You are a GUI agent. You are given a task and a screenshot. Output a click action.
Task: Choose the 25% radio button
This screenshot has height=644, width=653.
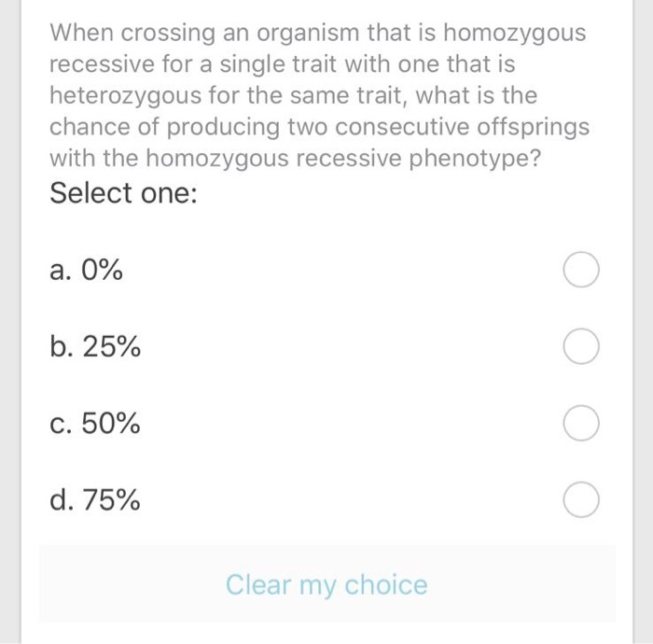coord(581,346)
